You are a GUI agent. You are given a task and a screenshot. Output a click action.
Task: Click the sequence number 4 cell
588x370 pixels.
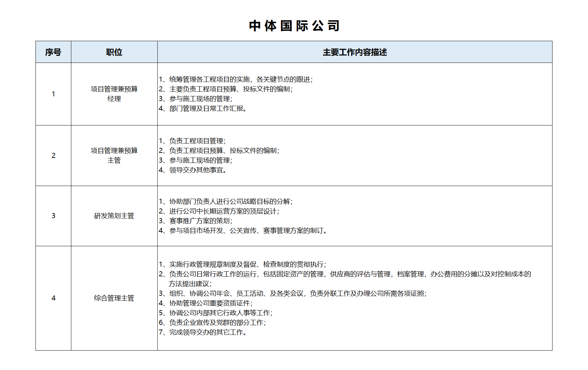pyautogui.click(x=53, y=298)
